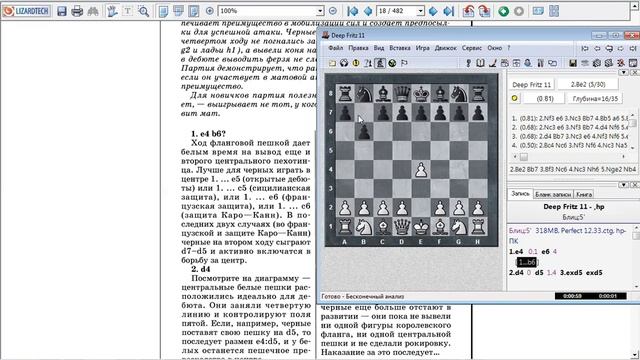The image size is (640, 360).
Task: Open the Файл menu in Deep Fritz
Action: pyautogui.click(x=336, y=48)
